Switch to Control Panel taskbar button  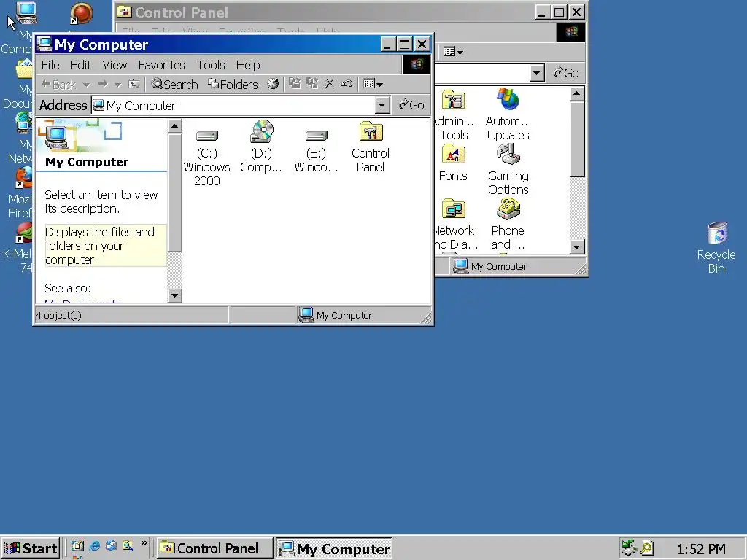coord(215,548)
